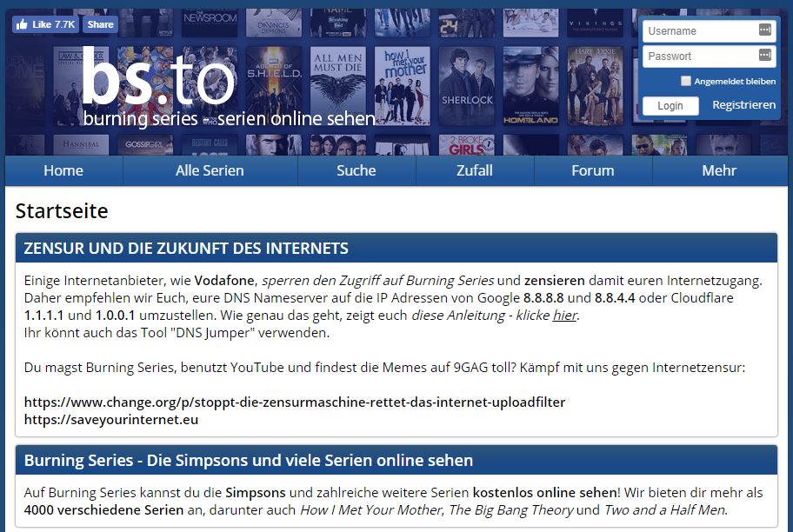The height and width of the screenshot is (532, 793).
Task: Click the Facebook Like button
Action: (x=45, y=24)
